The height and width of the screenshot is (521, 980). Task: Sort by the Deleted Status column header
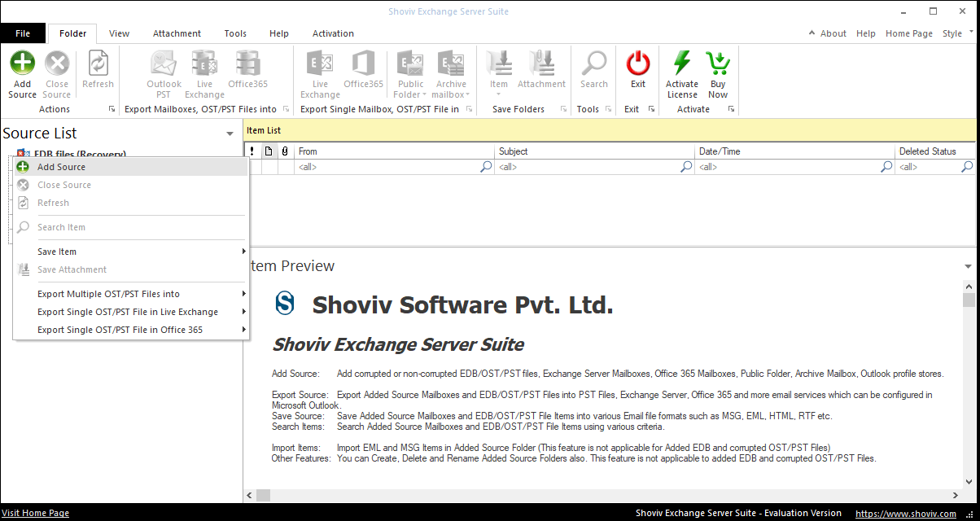pos(936,151)
